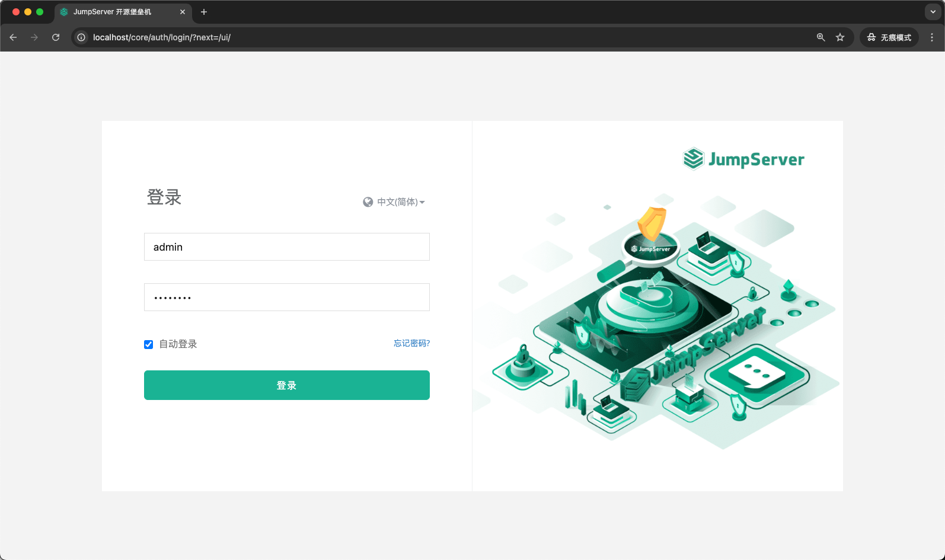This screenshot has width=945, height=560.
Task: Open the tab search dropdown arrow
Action: coord(933,12)
